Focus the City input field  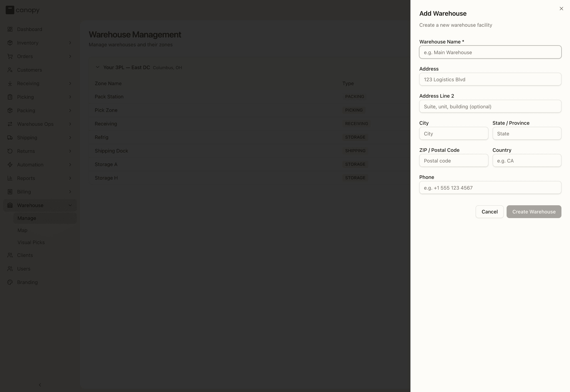[454, 133]
